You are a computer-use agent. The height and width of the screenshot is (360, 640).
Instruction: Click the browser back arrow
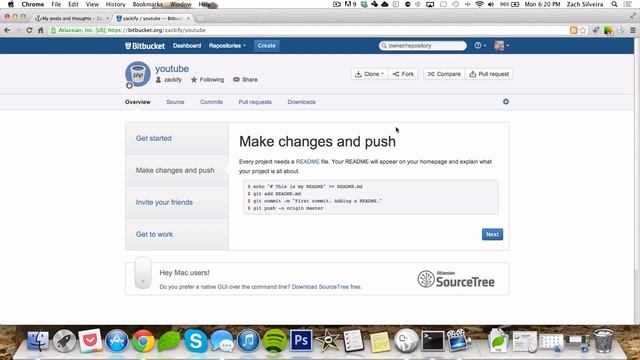[7, 30]
